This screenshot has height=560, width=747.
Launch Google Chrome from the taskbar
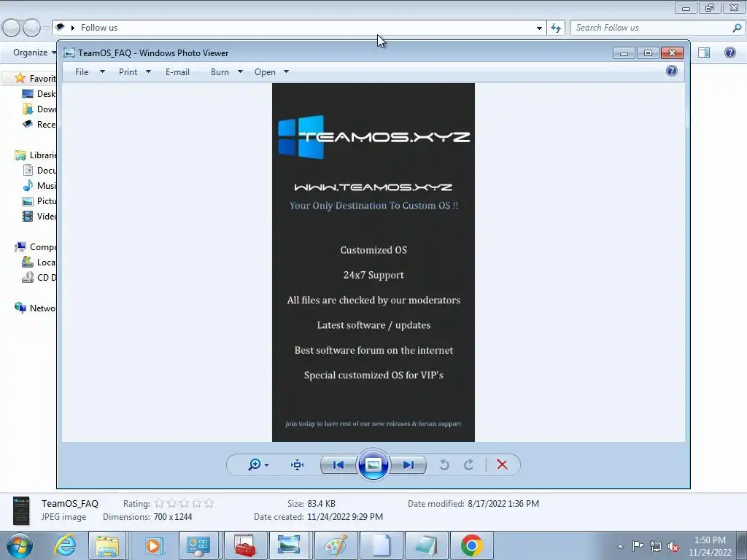click(472, 545)
